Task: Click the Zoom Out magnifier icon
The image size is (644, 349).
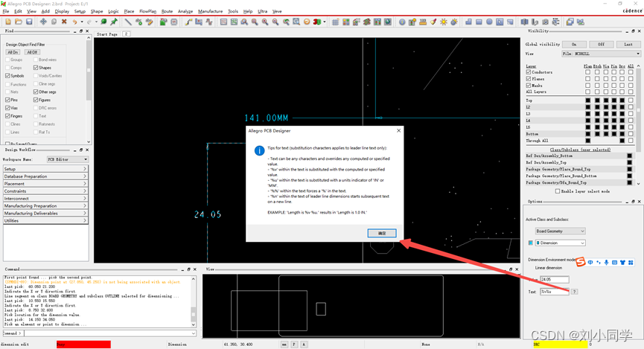Action: pos(275,22)
